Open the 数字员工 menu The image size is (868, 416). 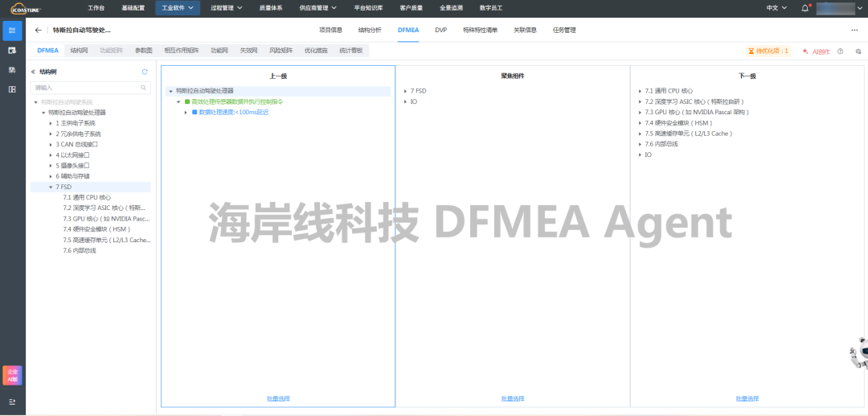pyautogui.click(x=491, y=8)
